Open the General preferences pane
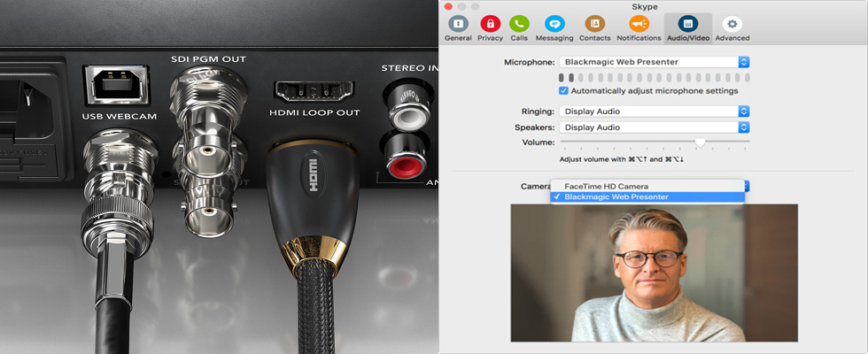 tap(458, 27)
